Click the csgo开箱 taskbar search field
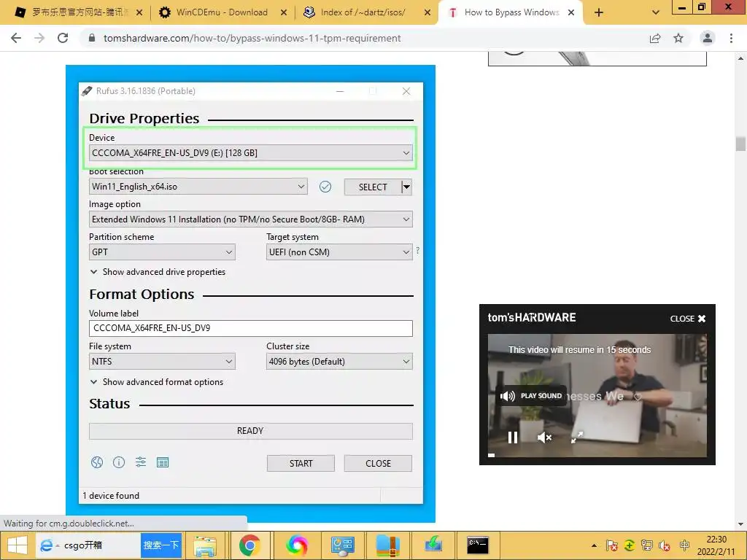Image resolution: width=747 pixels, height=560 pixels. point(88,545)
